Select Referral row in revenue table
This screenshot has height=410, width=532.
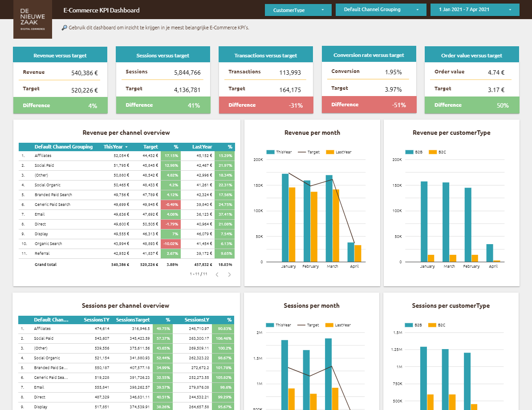click(126, 253)
